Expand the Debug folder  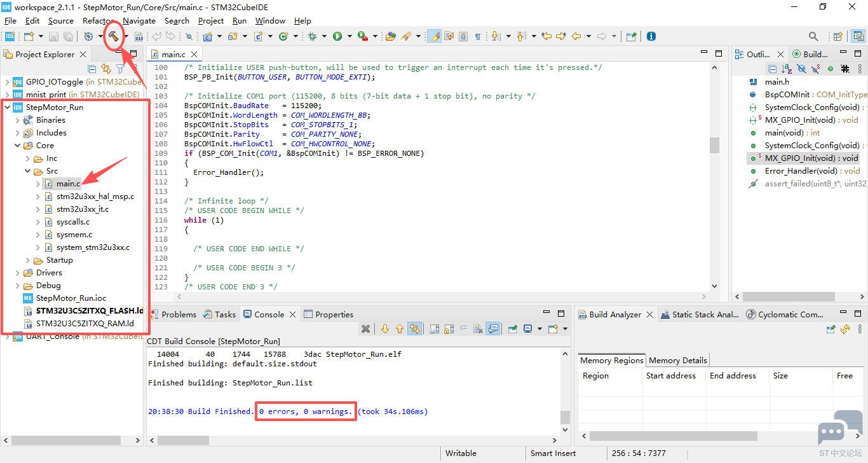[x=17, y=285]
